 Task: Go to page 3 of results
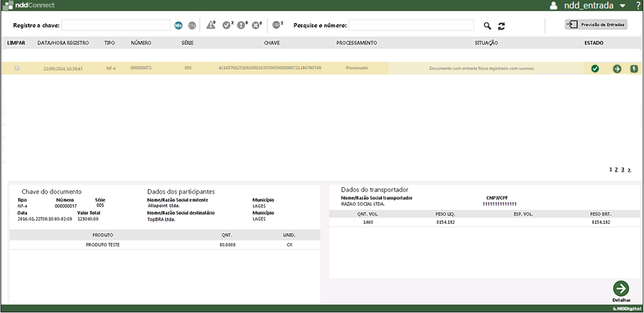622,170
